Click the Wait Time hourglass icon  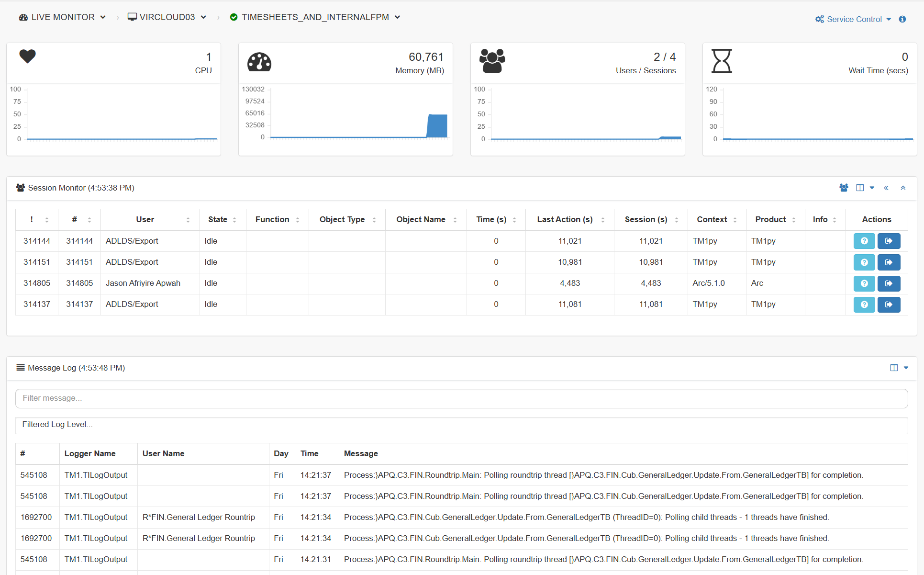(722, 61)
